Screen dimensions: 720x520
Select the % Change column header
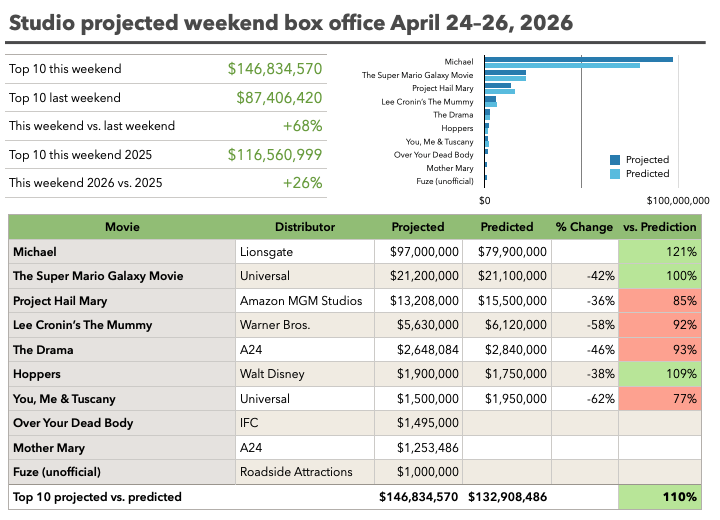click(x=584, y=227)
